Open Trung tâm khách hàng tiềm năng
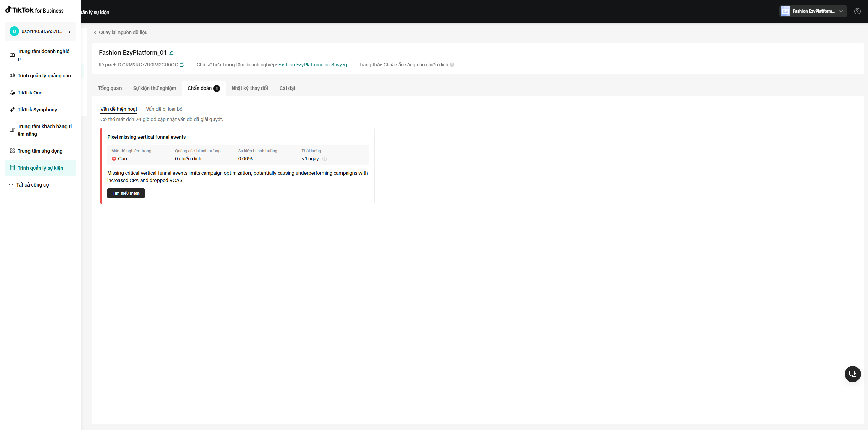 [41, 130]
